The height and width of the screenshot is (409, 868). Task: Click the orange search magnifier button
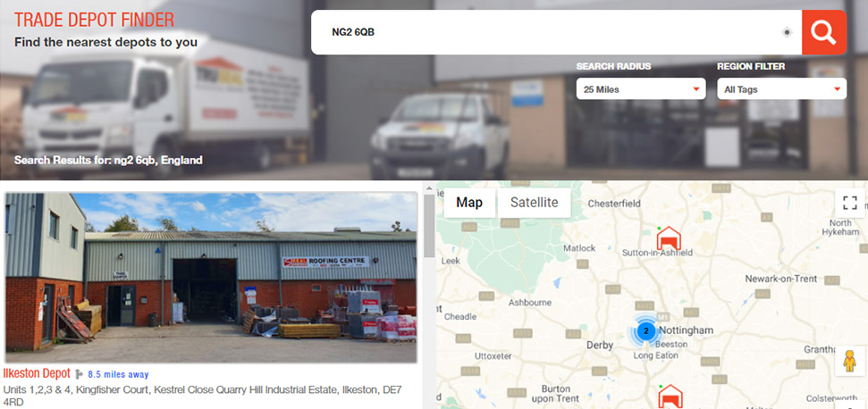click(823, 33)
